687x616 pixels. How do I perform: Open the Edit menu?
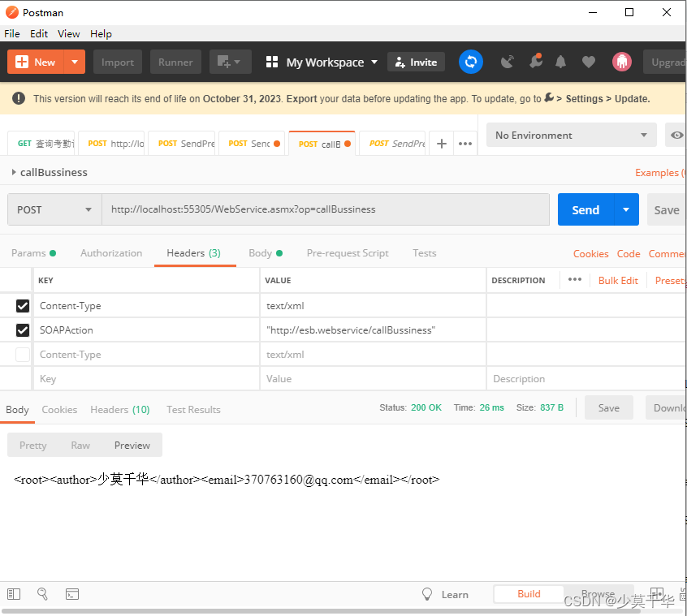38,34
